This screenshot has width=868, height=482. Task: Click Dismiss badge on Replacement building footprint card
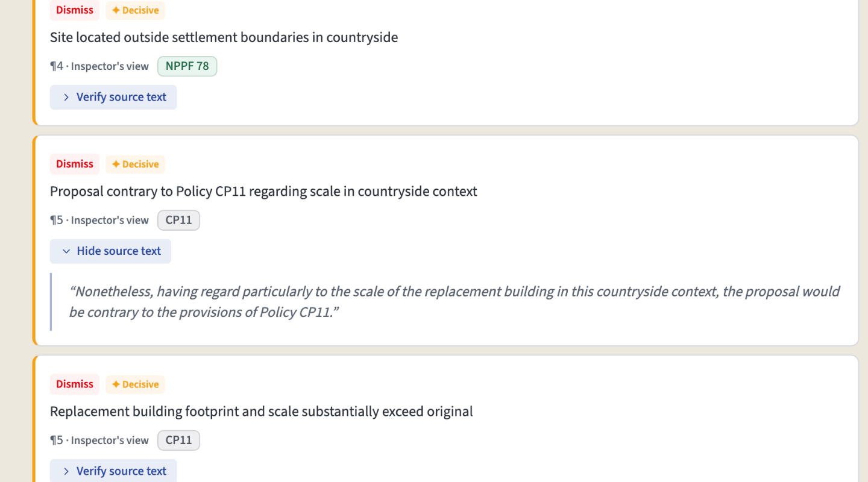[x=75, y=384]
